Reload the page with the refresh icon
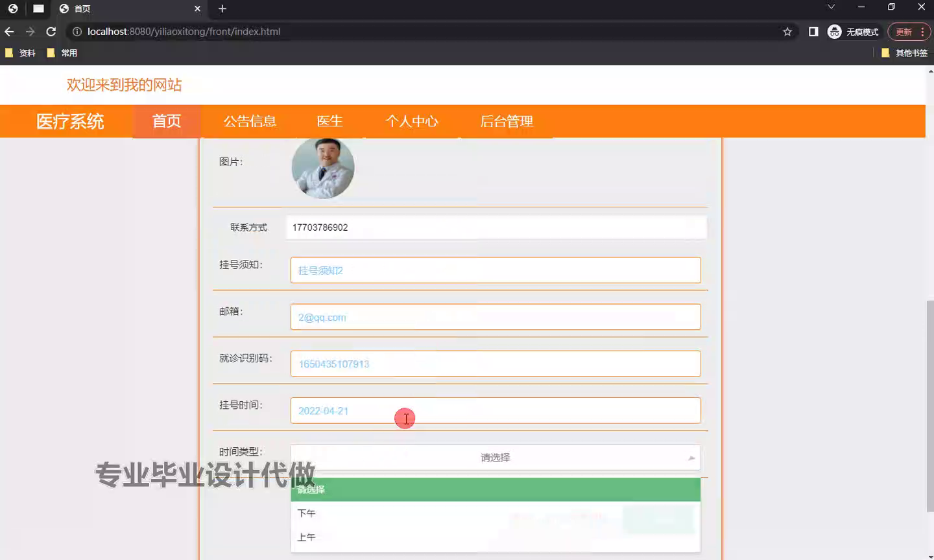The image size is (934, 560). tap(51, 32)
